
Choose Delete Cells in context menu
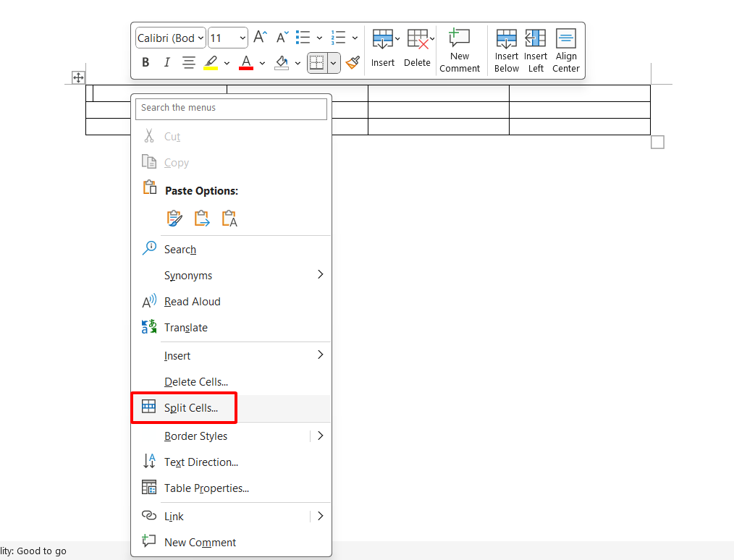point(195,382)
